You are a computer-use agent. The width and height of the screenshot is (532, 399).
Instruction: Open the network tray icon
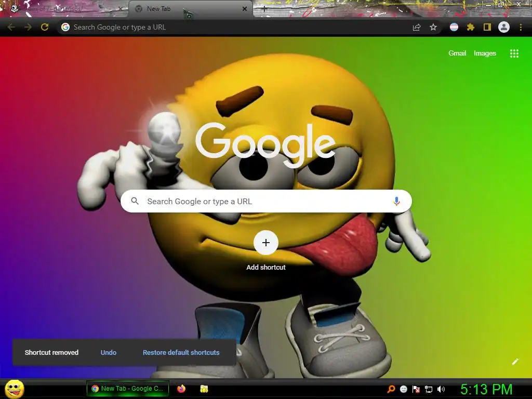point(429,389)
